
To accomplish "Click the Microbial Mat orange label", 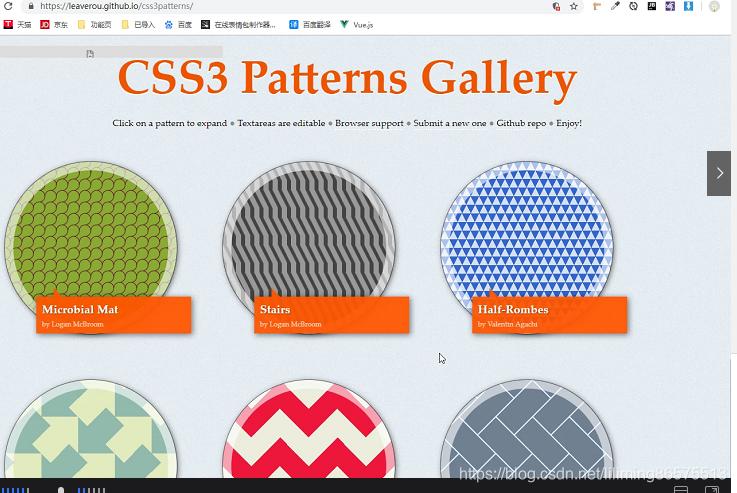I will coord(114,315).
